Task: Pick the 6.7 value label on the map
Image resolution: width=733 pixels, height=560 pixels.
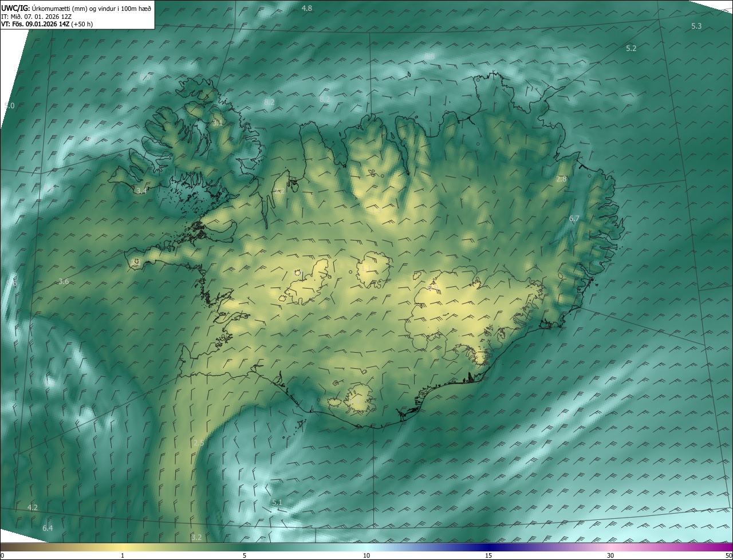Action: (574, 219)
